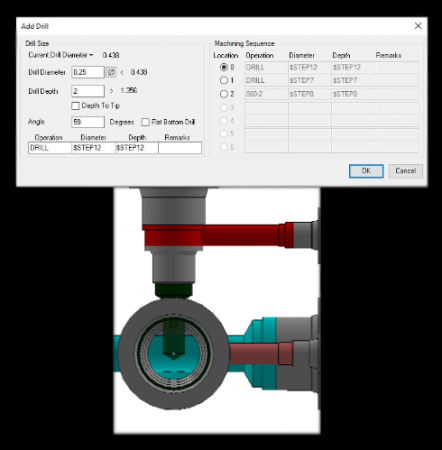This screenshot has width=442, height=450.
Task: Click the DRILL operation cell under Drill Size
Action: pyautogui.click(x=50, y=148)
